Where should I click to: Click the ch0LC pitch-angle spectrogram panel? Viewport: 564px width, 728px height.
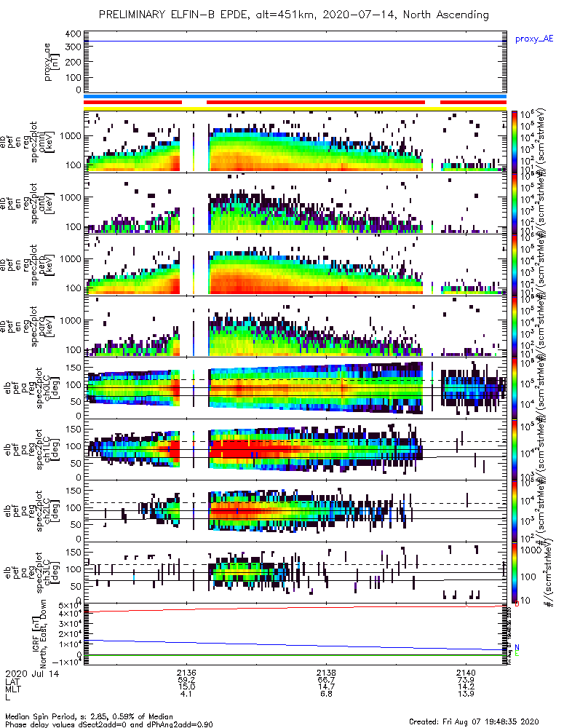pyautogui.click(x=295, y=388)
